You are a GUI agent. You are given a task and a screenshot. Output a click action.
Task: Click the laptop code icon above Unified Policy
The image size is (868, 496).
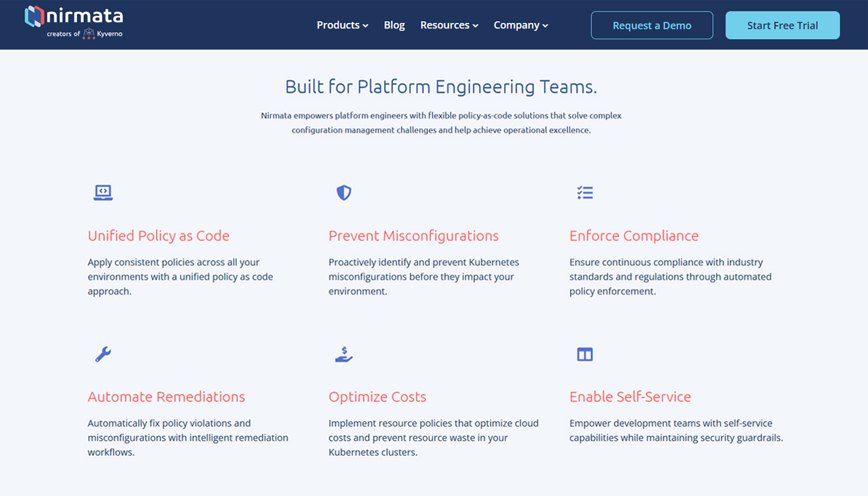103,193
